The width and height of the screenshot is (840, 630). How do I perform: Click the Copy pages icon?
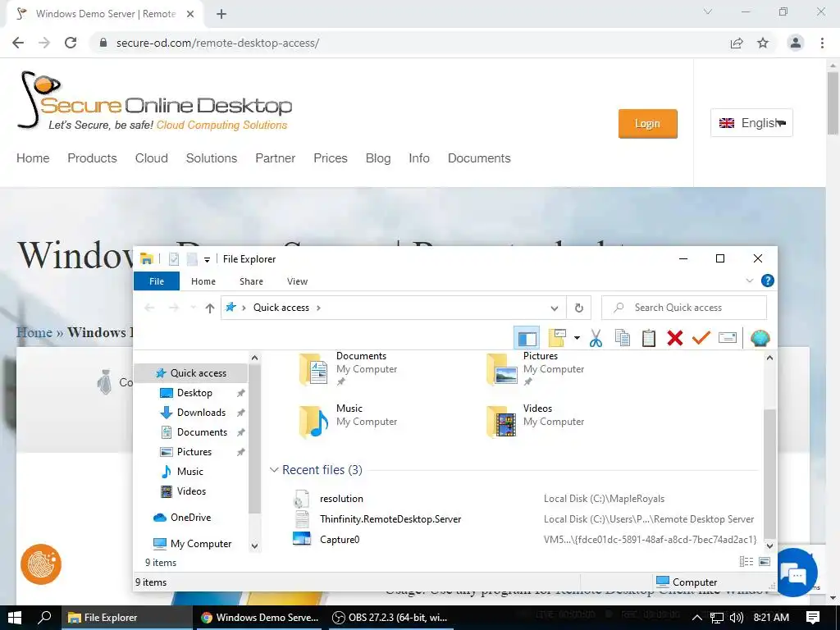pyautogui.click(x=622, y=338)
